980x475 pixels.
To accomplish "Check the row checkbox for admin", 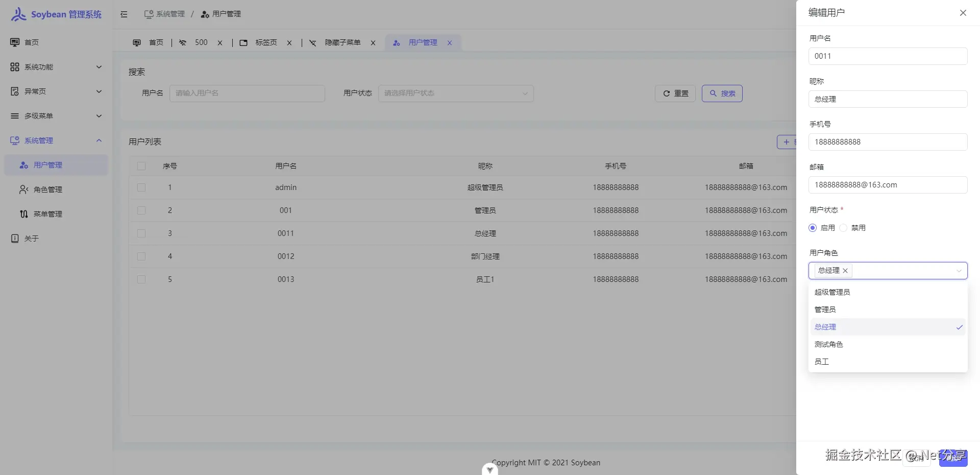I will click(141, 187).
